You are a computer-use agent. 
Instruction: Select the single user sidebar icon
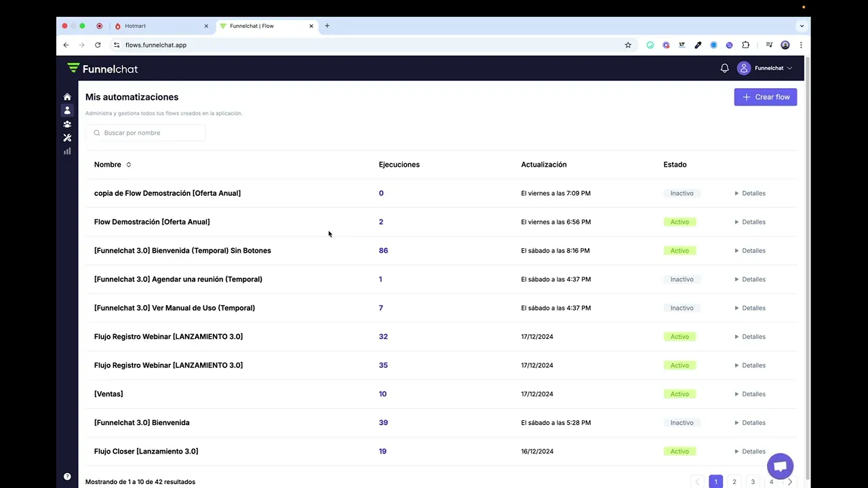pyautogui.click(x=67, y=110)
